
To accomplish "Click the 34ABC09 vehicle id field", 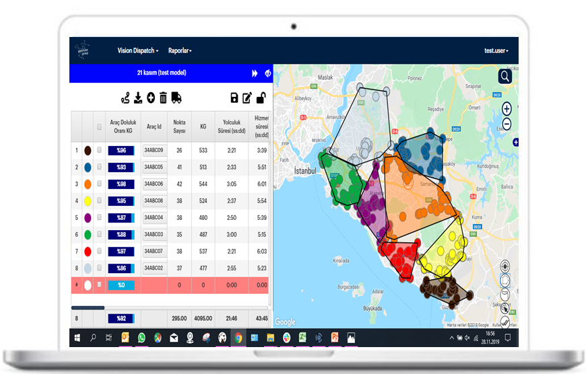I will tap(154, 150).
